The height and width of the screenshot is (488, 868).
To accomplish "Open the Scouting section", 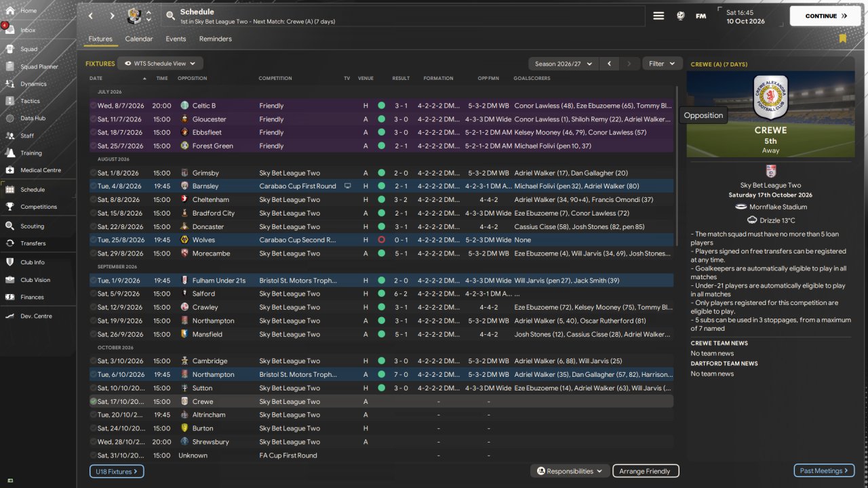I will (x=32, y=226).
